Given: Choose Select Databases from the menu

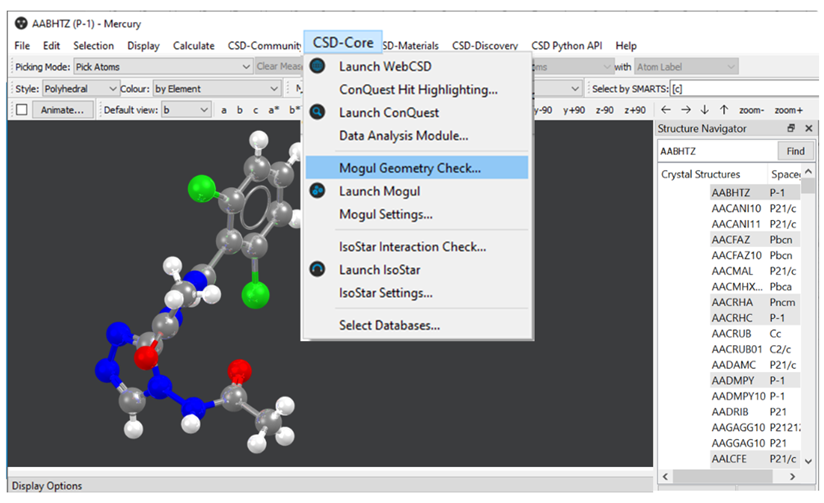Looking at the screenshot, I should click(x=389, y=325).
